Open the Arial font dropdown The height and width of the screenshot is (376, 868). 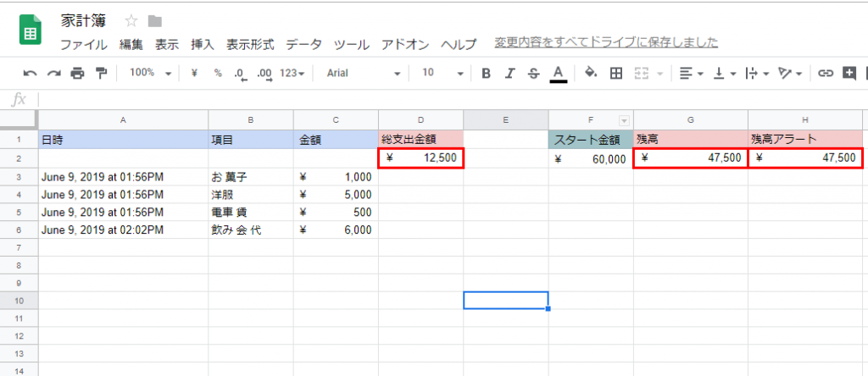coord(363,73)
